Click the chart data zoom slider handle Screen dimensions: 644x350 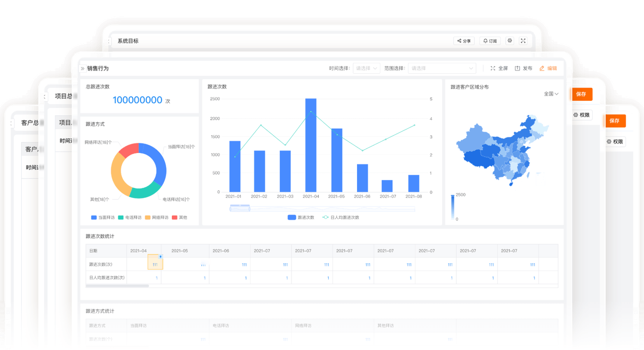pyautogui.click(x=240, y=207)
